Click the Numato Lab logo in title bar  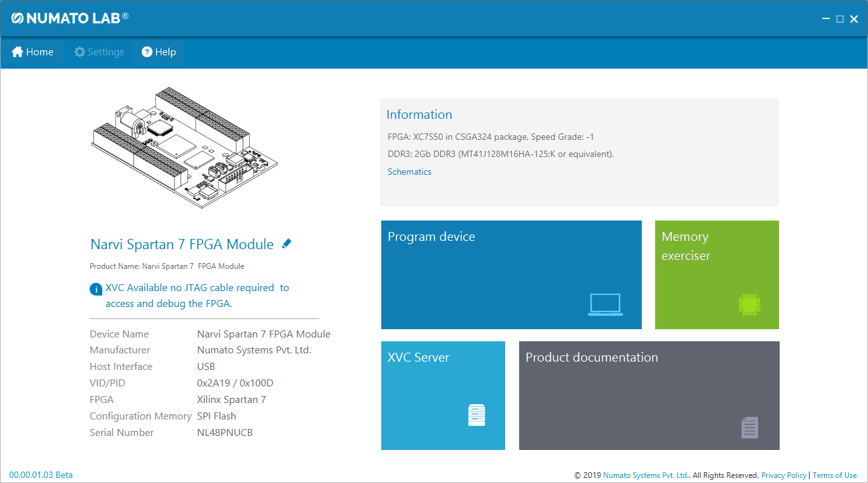pyautogui.click(x=70, y=18)
